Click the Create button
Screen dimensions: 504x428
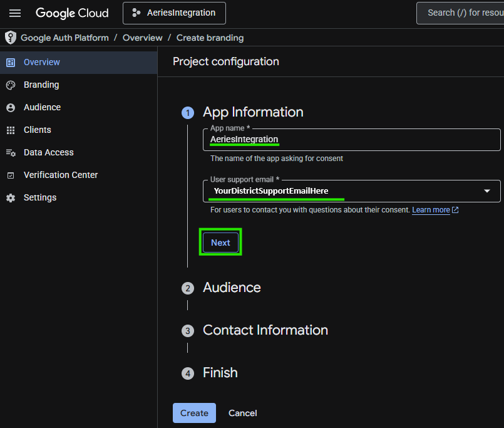coord(194,413)
